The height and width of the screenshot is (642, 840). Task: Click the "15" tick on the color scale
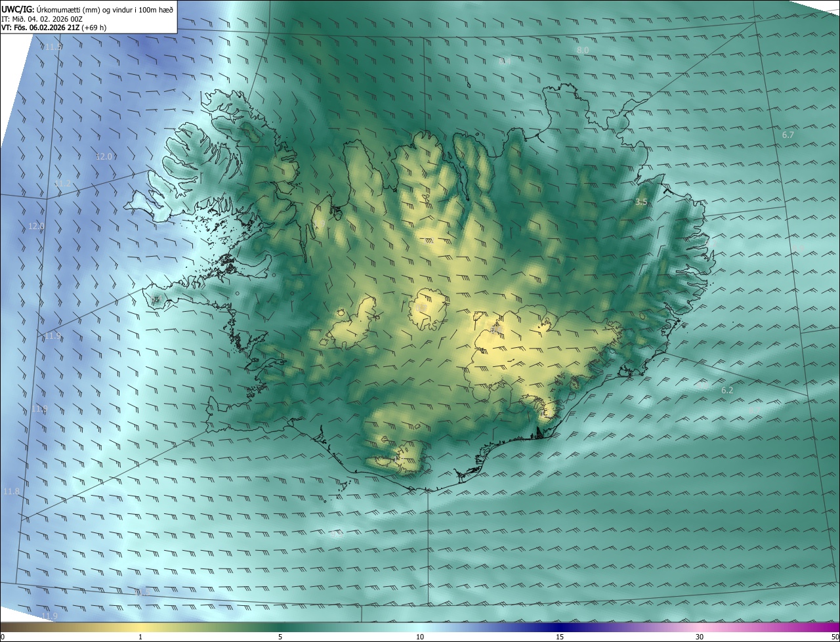(x=560, y=637)
